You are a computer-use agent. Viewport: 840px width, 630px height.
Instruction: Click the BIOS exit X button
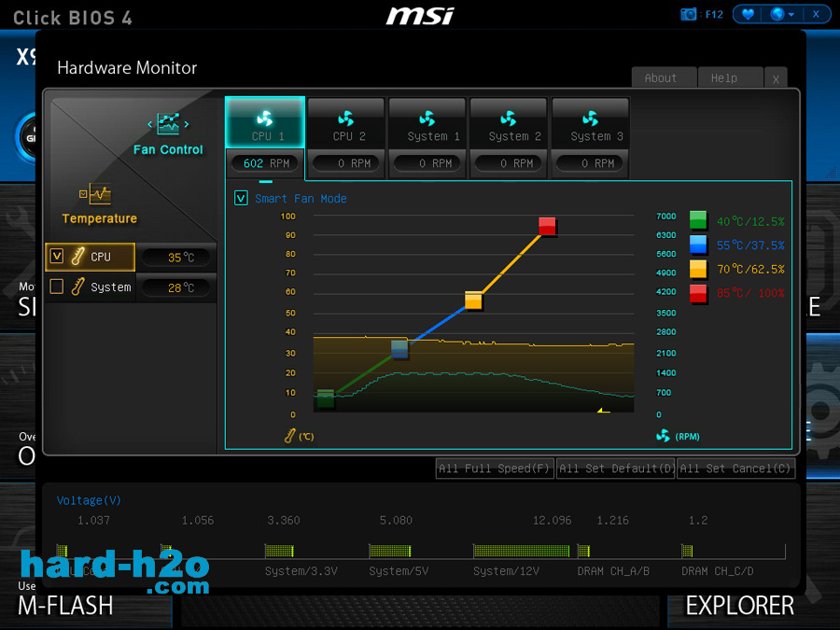816,14
